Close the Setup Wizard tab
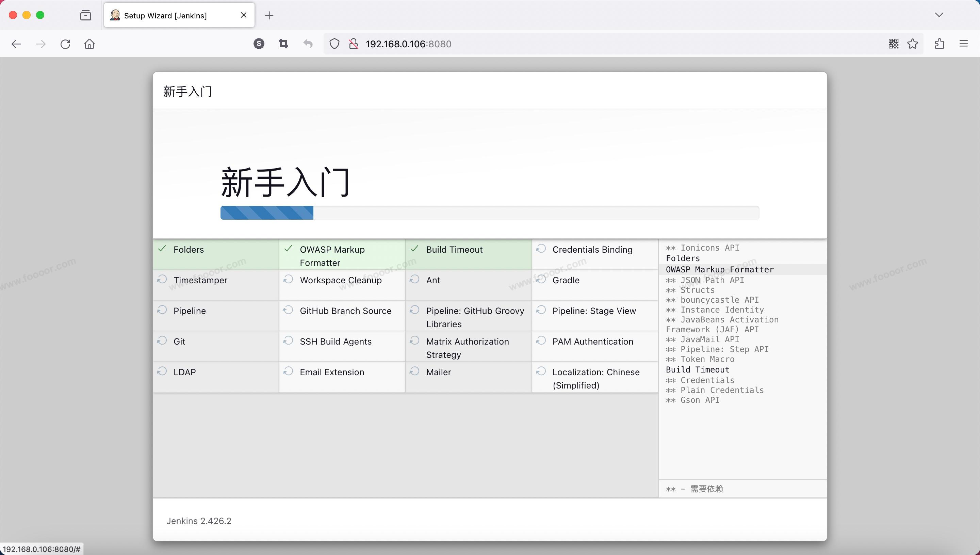This screenshot has width=980, height=555. point(244,15)
